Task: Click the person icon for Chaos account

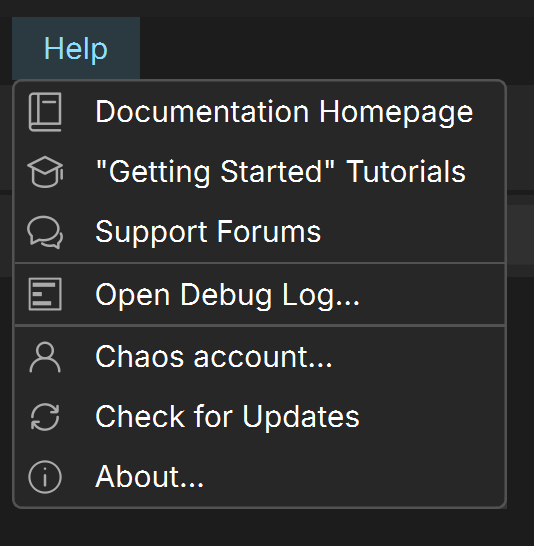Action: click(45, 357)
